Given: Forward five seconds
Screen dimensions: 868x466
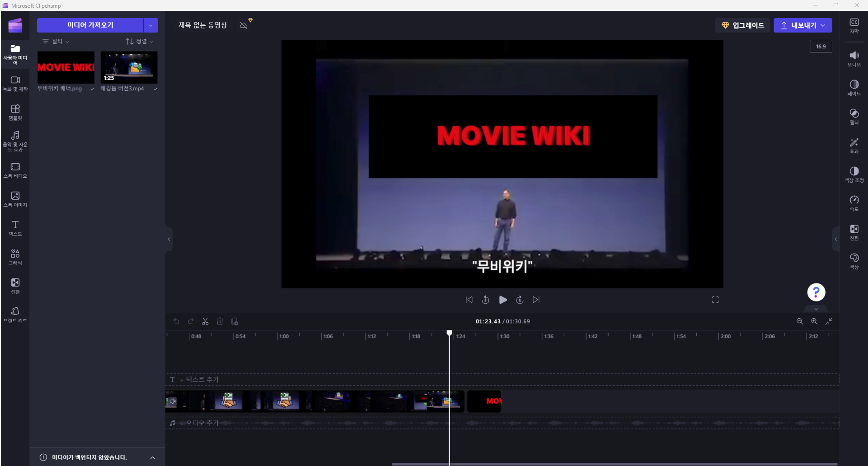Looking at the screenshot, I should [520, 300].
